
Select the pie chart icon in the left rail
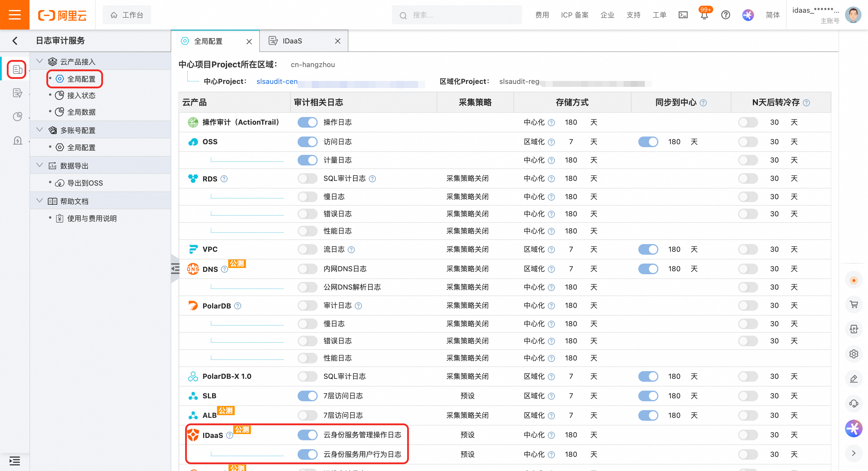17,117
